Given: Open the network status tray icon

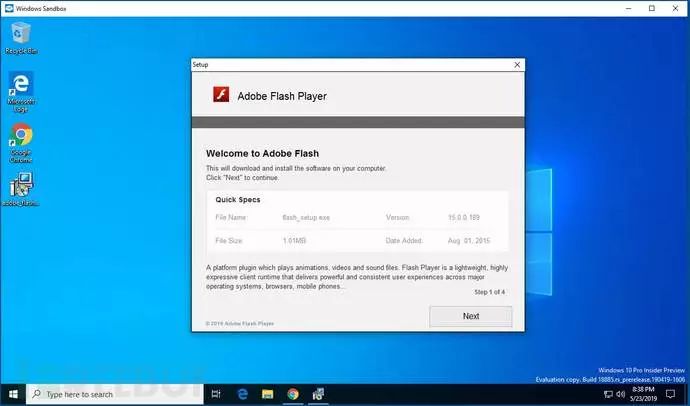Looking at the screenshot, I should point(608,394).
